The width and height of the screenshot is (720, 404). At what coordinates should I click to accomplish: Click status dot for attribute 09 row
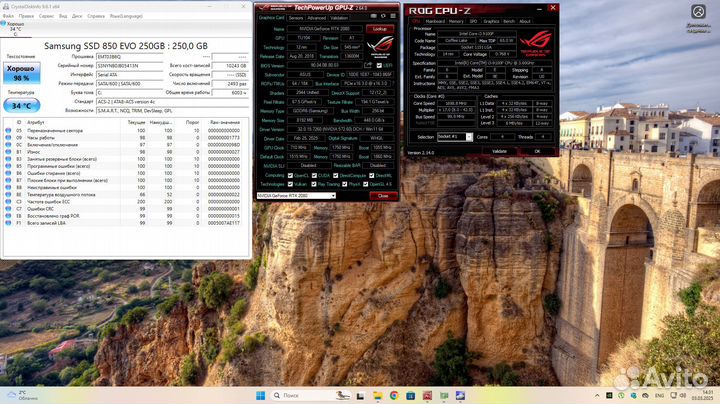(x=8, y=138)
